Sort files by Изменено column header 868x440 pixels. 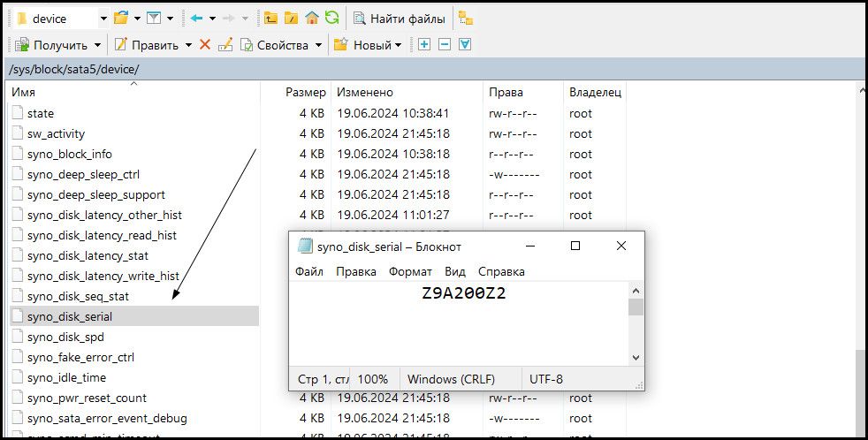pyautogui.click(x=365, y=92)
